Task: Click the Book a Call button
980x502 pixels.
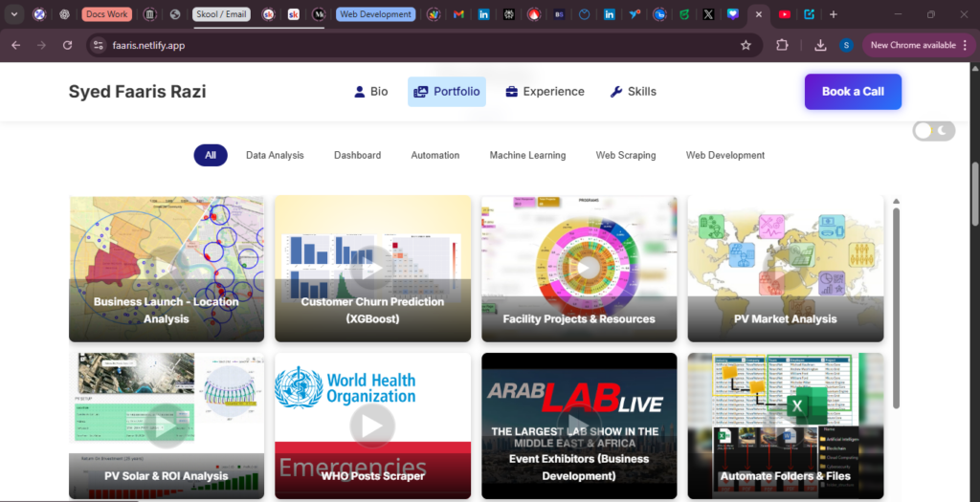Action: pos(853,92)
